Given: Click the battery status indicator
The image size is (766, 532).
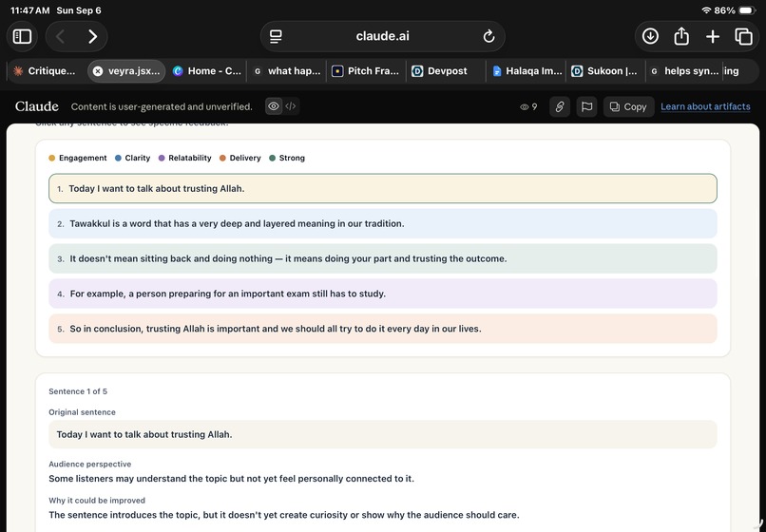Looking at the screenshot, I should coord(747,10).
